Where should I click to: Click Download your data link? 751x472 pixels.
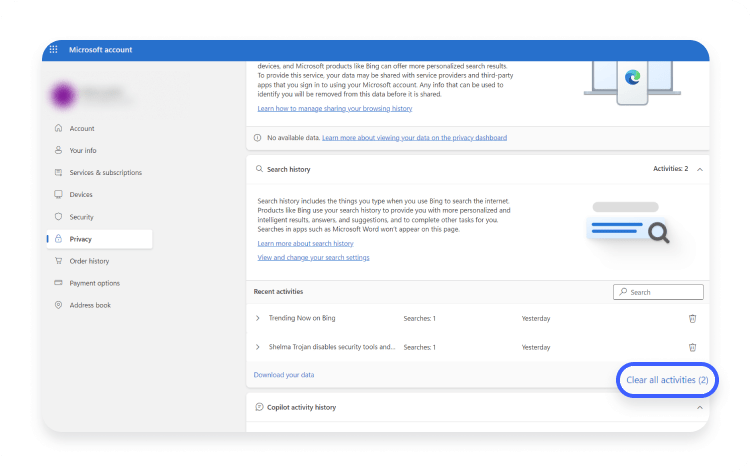click(284, 375)
